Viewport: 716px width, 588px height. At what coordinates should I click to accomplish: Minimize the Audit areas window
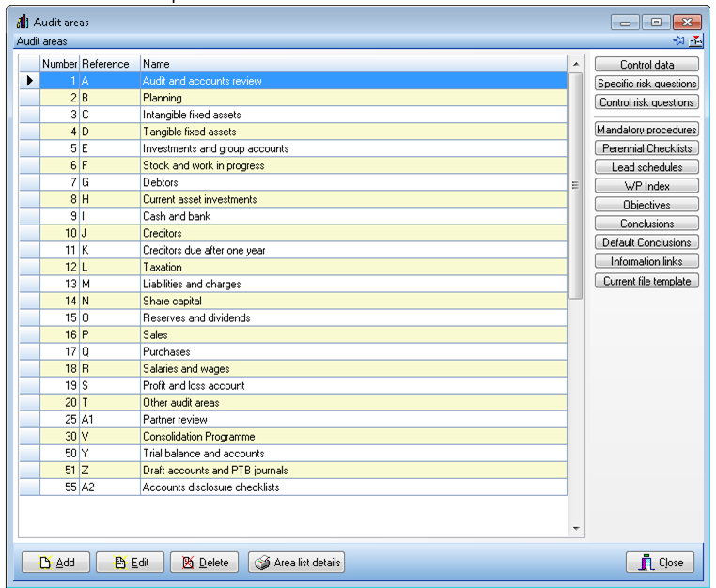[x=625, y=23]
